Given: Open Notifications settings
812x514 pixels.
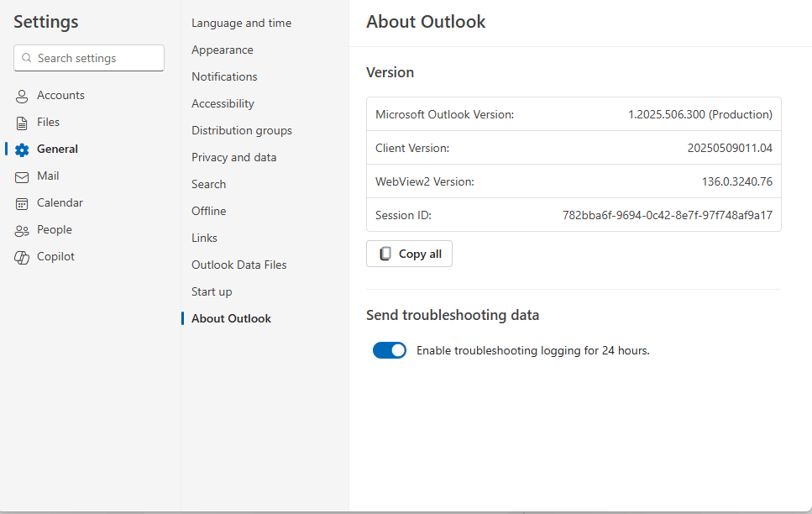Looking at the screenshot, I should pyautogui.click(x=224, y=76).
